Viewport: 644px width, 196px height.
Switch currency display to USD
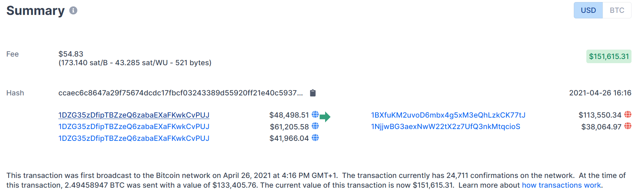point(588,10)
